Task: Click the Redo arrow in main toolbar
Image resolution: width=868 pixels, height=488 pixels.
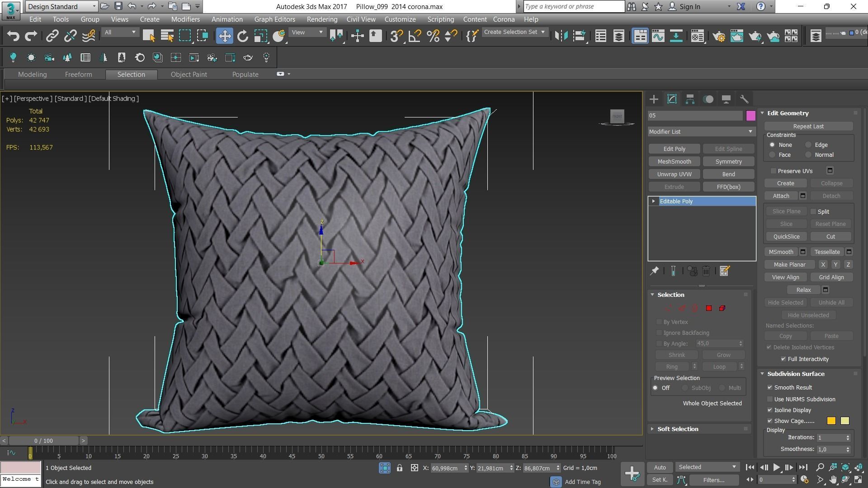Action: [31, 36]
